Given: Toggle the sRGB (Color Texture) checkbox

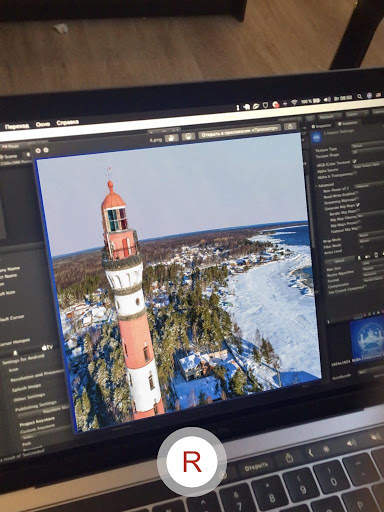Looking at the screenshot, I should tap(355, 161).
